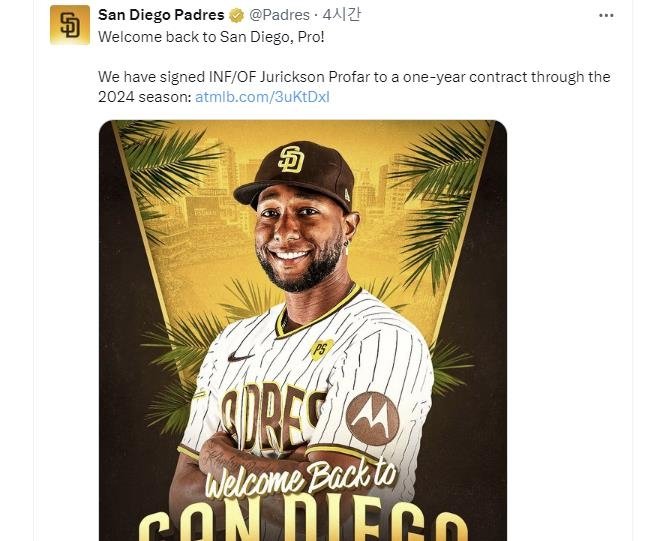Open the three-dot more options menu
Viewport: 656px width, 541px height.
tap(606, 15)
